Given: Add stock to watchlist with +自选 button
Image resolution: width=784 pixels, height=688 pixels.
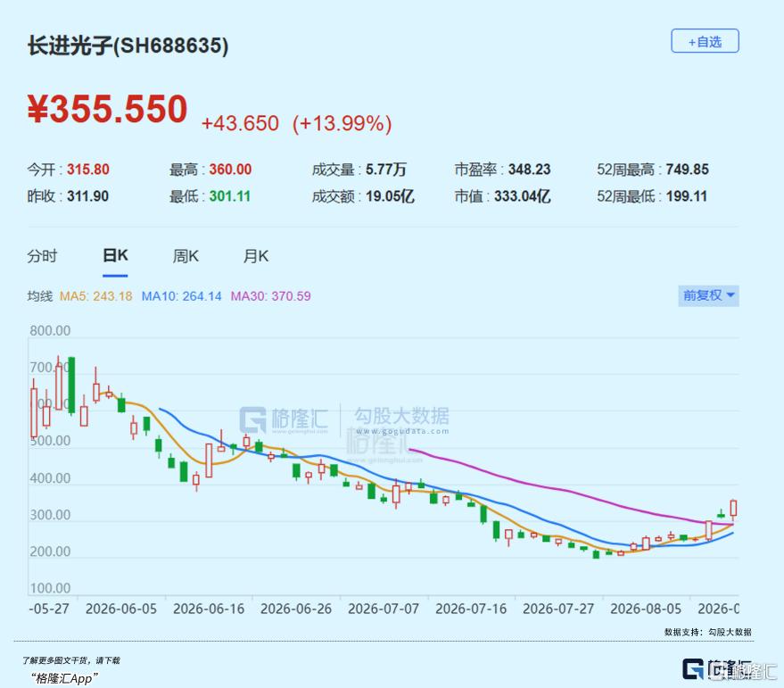Looking at the screenshot, I should tap(705, 41).
